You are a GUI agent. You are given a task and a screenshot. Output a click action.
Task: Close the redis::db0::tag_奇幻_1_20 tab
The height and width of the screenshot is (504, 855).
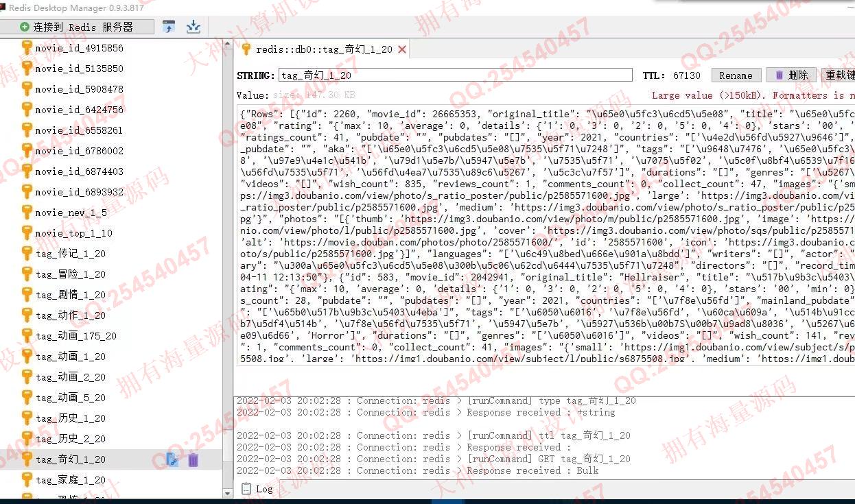point(402,49)
